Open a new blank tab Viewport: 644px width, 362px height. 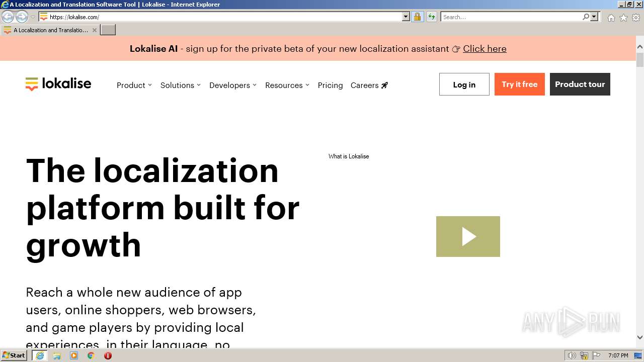click(x=108, y=30)
